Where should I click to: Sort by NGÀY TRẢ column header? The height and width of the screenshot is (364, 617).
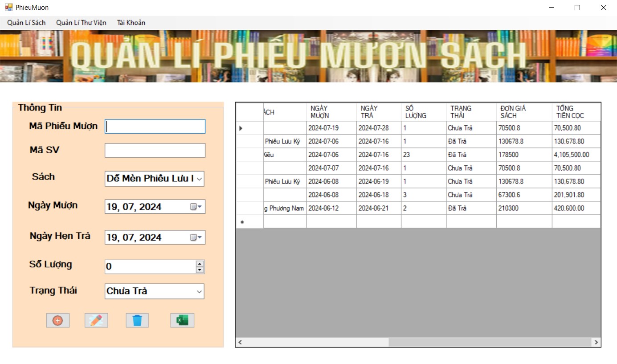click(379, 112)
